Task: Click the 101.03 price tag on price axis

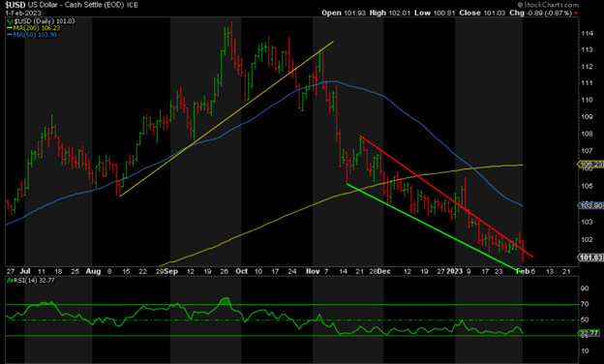Action: click(x=590, y=258)
